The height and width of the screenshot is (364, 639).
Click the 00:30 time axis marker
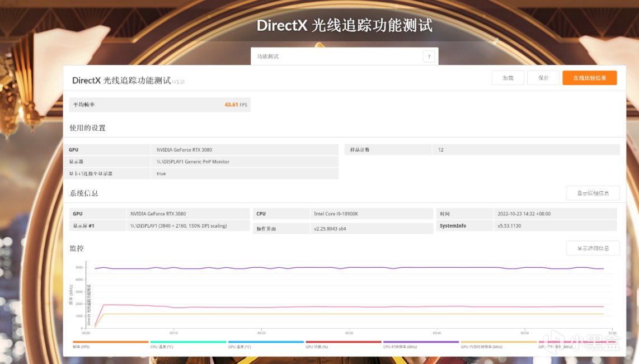tap(349, 333)
